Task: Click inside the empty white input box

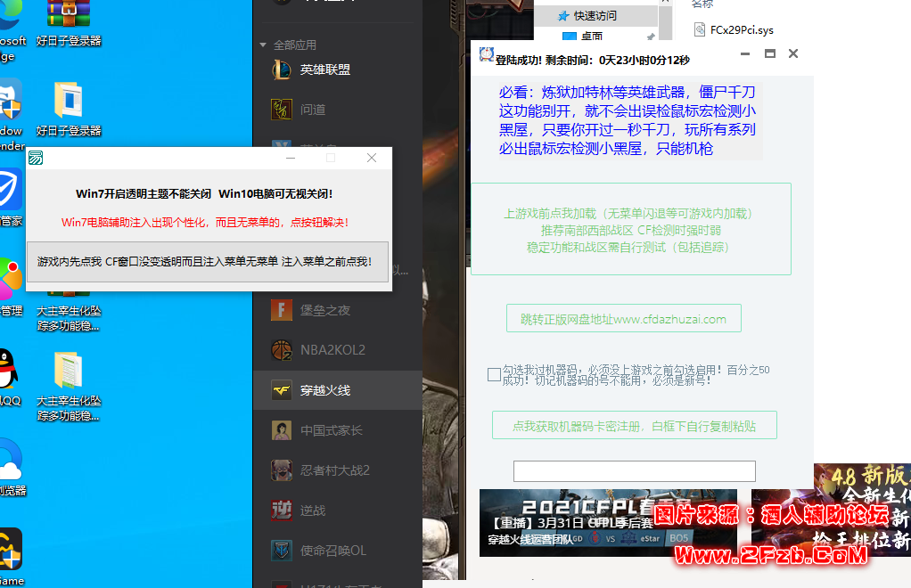Action: coord(633,471)
